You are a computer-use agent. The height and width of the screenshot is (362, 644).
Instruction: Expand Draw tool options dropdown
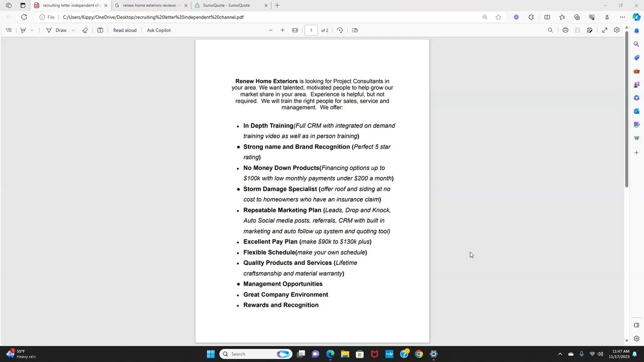tap(73, 30)
